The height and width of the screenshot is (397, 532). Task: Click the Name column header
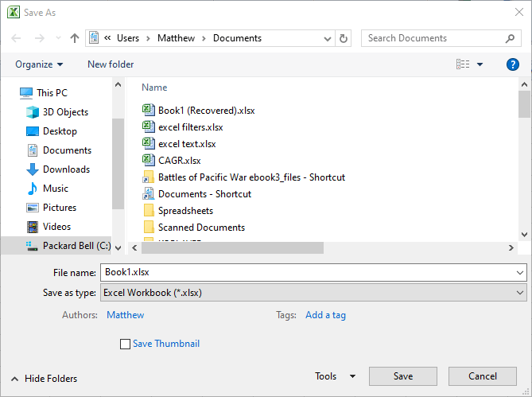[x=154, y=88]
